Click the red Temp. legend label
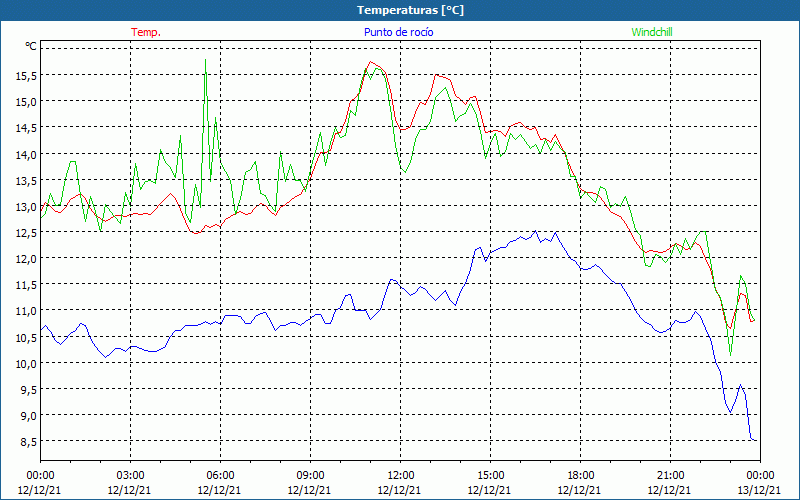Image resolution: width=800 pixels, height=500 pixels. pyautogui.click(x=146, y=32)
